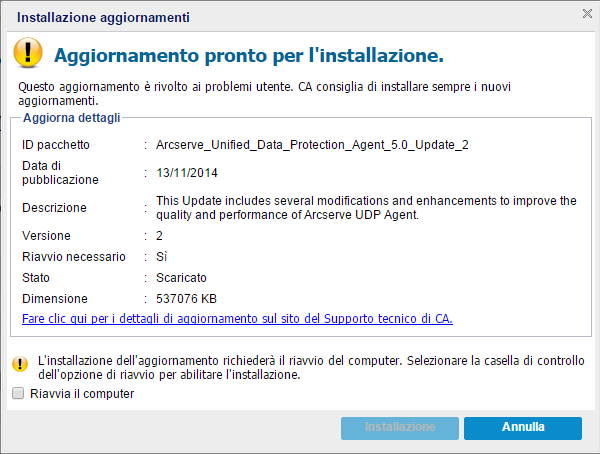Click the Stato value Scaricato
The width and height of the screenshot is (600, 454).
pos(182,277)
